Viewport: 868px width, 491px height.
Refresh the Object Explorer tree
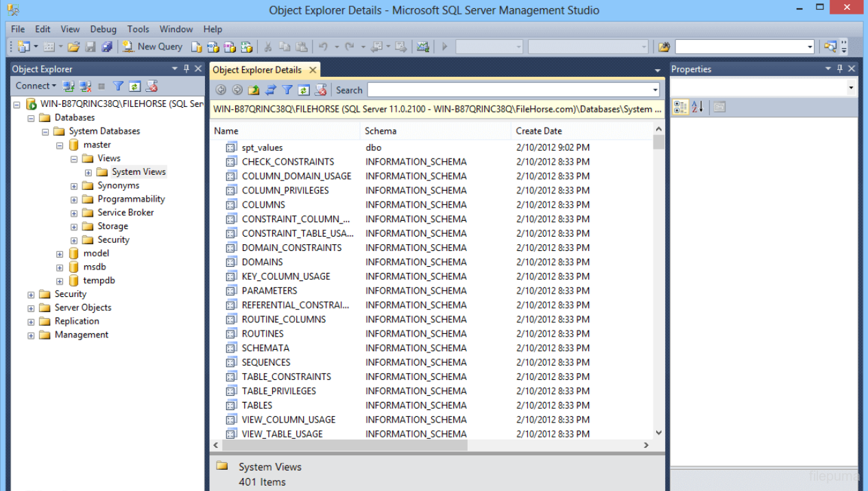134,85
